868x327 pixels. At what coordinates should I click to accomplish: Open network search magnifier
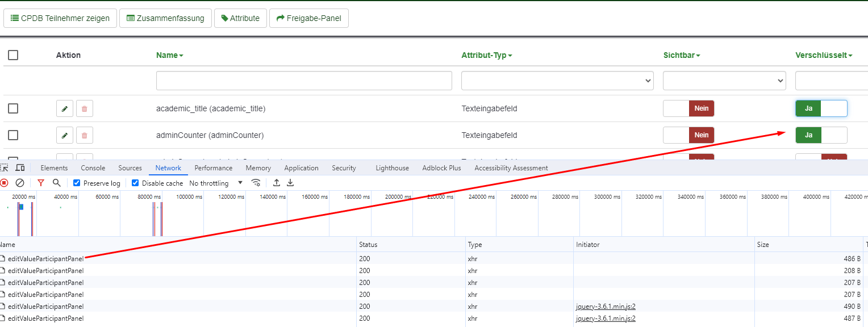coord(56,183)
